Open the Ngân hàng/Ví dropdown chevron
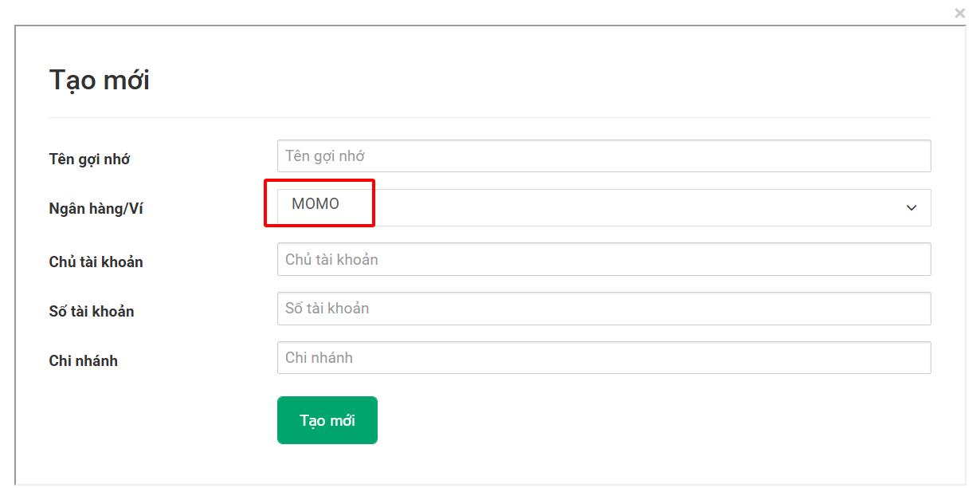 tap(911, 207)
